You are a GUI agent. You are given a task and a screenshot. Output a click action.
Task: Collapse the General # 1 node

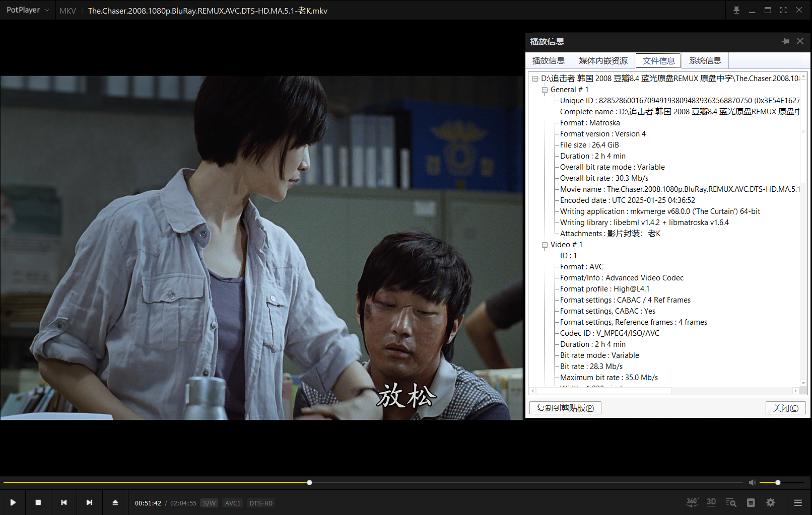point(545,90)
